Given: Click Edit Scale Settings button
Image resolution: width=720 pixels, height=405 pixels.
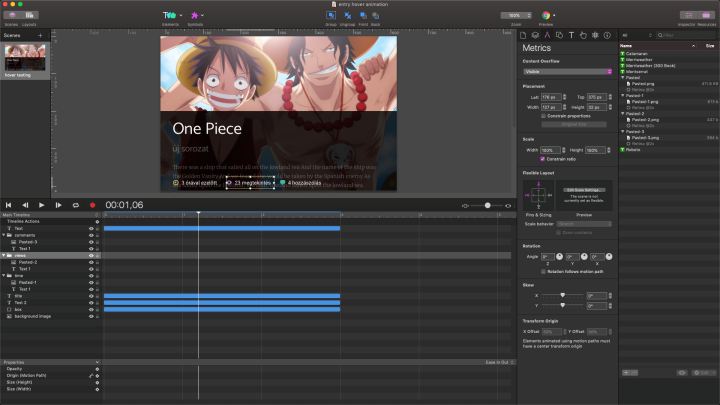Looking at the screenshot, I should pyautogui.click(x=584, y=190).
